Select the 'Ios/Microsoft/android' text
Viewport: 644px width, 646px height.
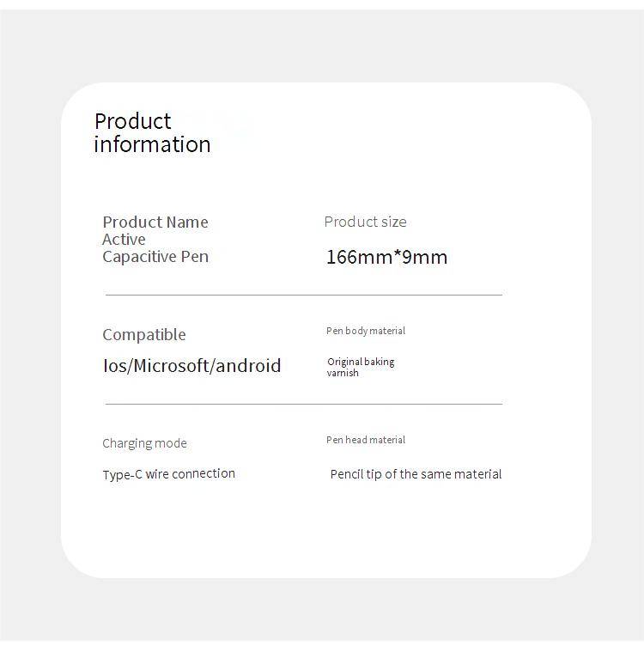point(191,365)
